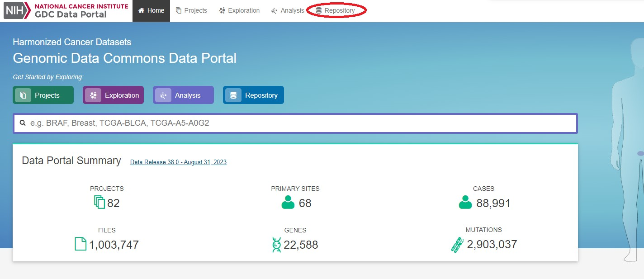Click the violet Analysis button
Viewport: 644px width, 279px height.
[183, 95]
